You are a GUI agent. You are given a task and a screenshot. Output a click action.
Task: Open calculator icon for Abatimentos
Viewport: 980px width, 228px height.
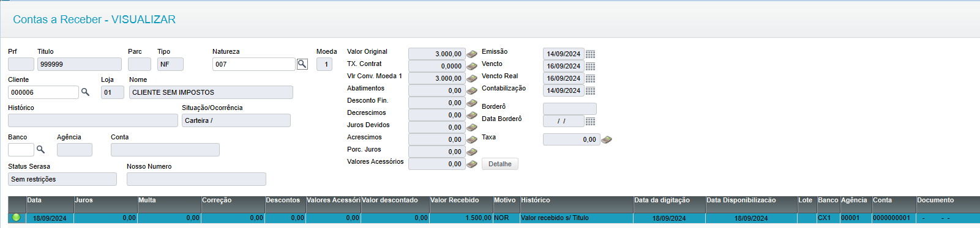(472, 91)
